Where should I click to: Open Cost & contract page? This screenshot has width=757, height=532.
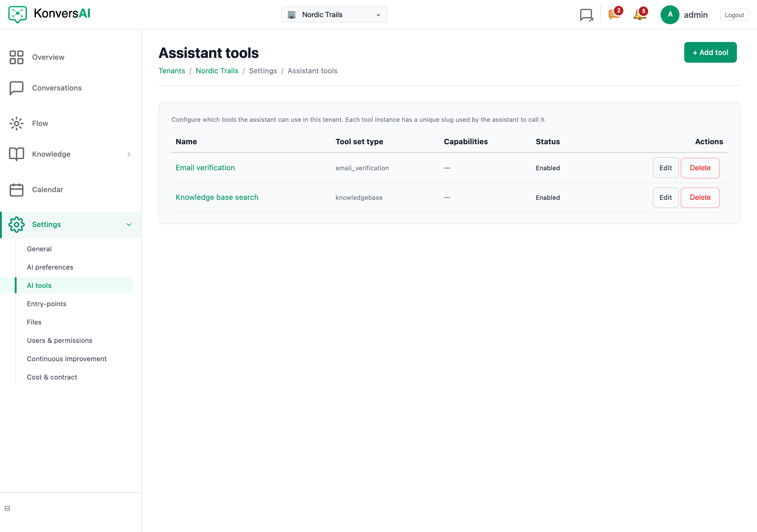52,377
